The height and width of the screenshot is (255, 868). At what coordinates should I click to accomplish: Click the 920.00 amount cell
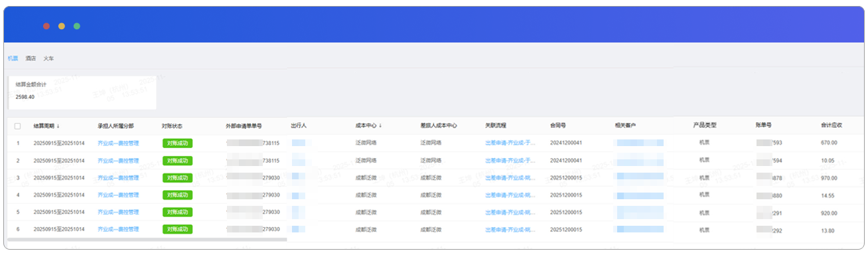click(829, 212)
